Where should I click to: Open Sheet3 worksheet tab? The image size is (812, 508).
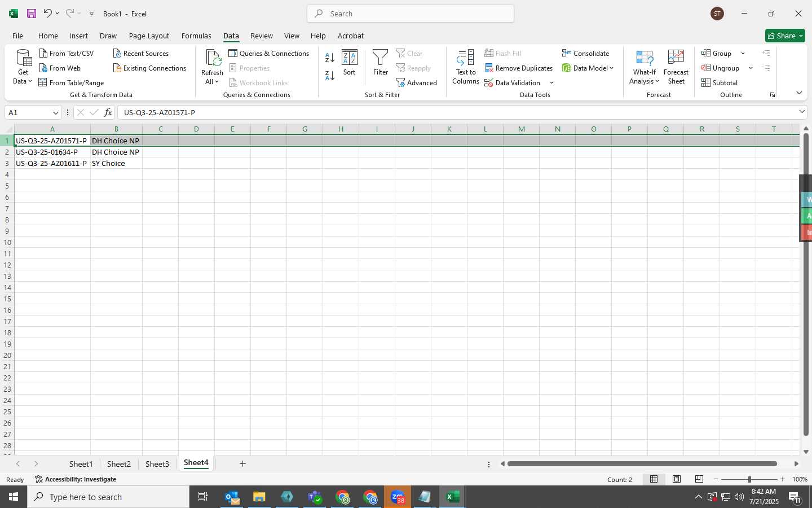(157, 464)
